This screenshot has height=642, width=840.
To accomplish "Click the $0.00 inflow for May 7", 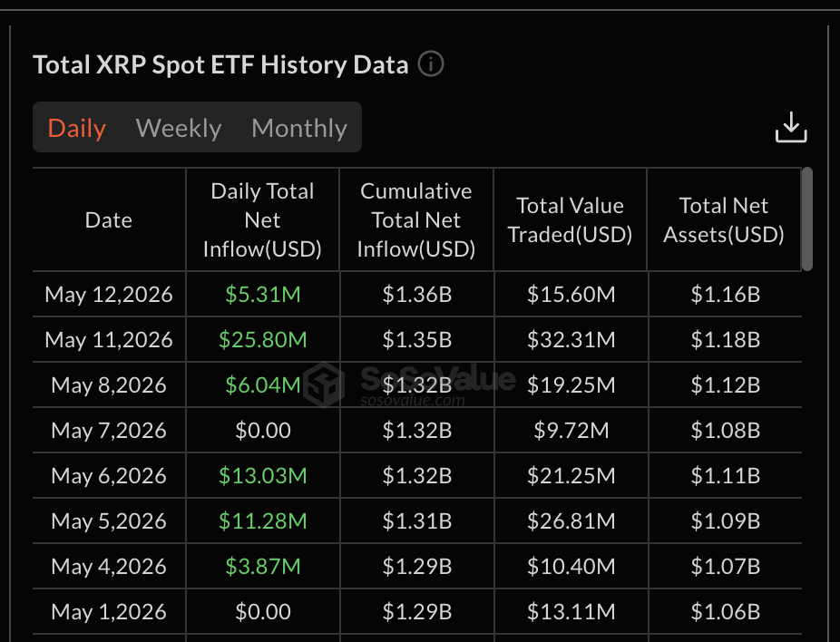I will [x=262, y=430].
